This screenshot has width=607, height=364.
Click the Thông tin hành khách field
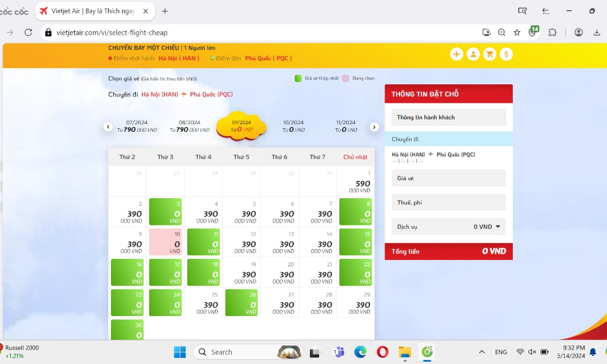point(449,117)
